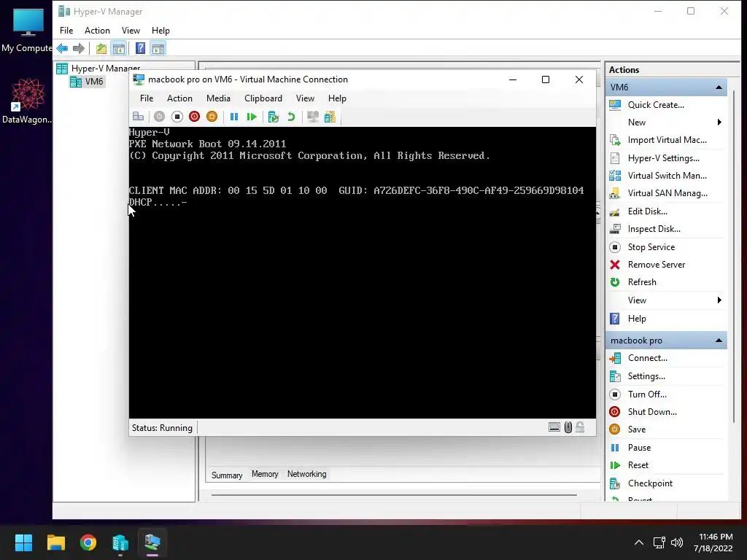
Task: Open Google Chrome from the taskbar
Action: 88,542
